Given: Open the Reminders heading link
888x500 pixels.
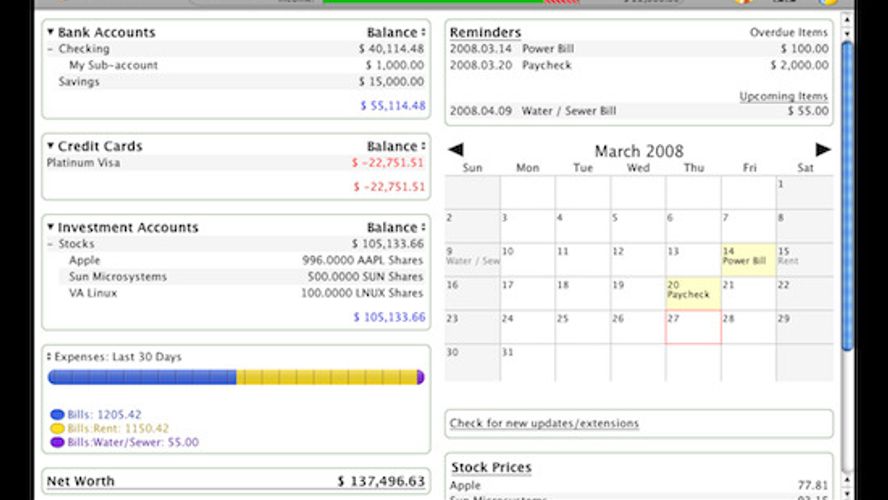Looking at the screenshot, I should pos(485,33).
